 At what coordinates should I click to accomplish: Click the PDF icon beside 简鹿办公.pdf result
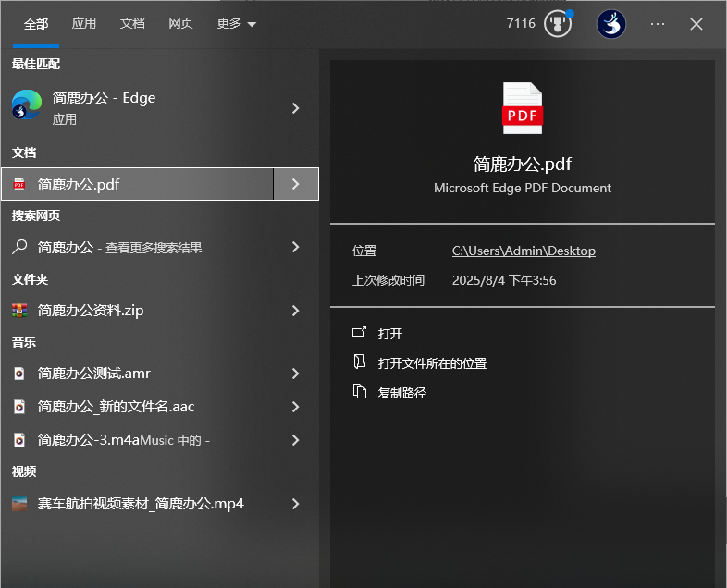pos(19,184)
